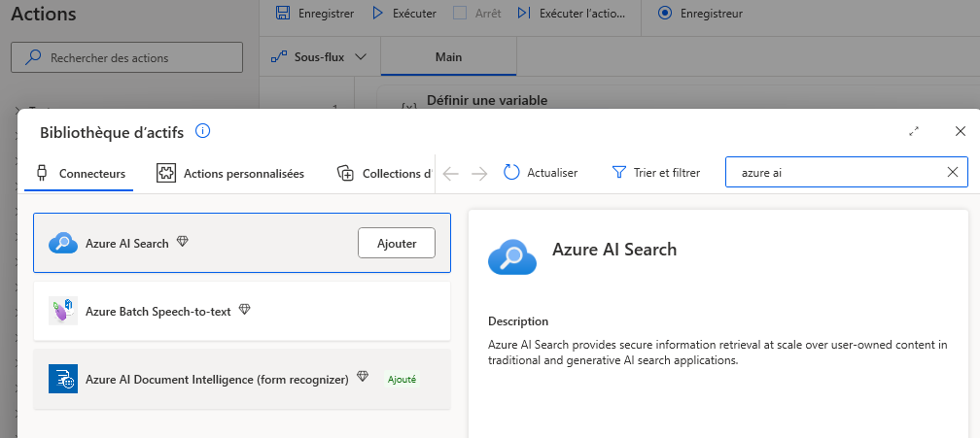Screen dimensions: 980x438
Task: Click the info icon beside Bibliothèque d'actifs
Action: point(202,132)
